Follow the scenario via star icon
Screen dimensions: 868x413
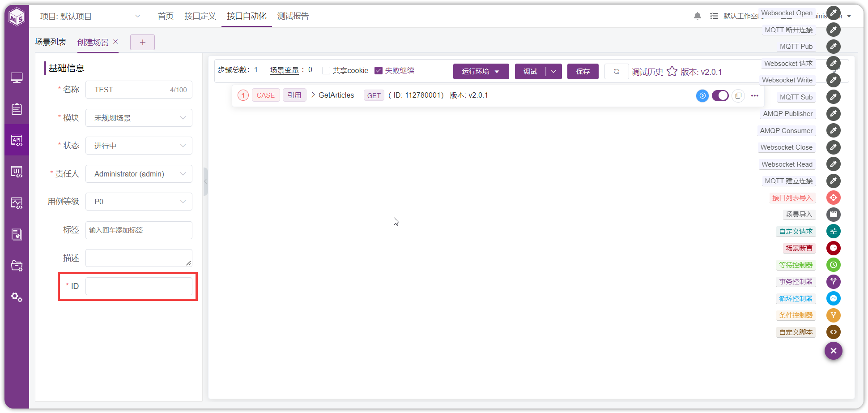tap(672, 72)
